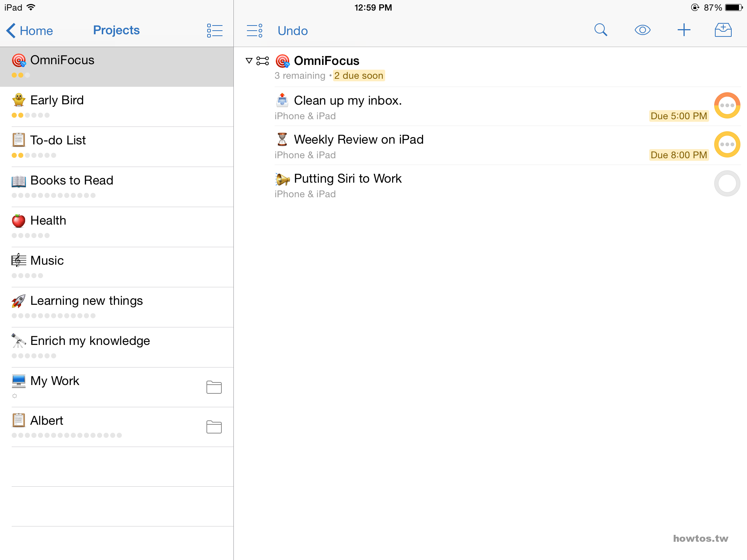The image size is (747, 560).
Task: Click 'iPhone & iPad' context under Weekly Review
Action: pyautogui.click(x=305, y=155)
